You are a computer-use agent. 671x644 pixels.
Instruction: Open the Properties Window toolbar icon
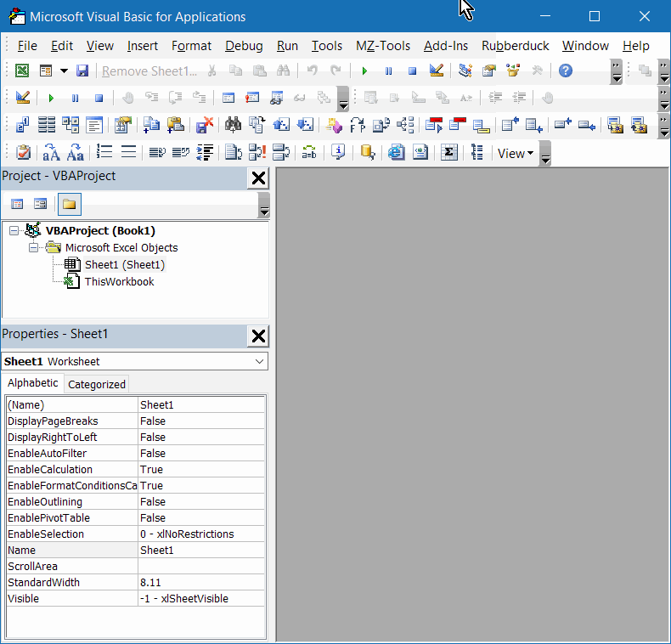click(x=489, y=71)
